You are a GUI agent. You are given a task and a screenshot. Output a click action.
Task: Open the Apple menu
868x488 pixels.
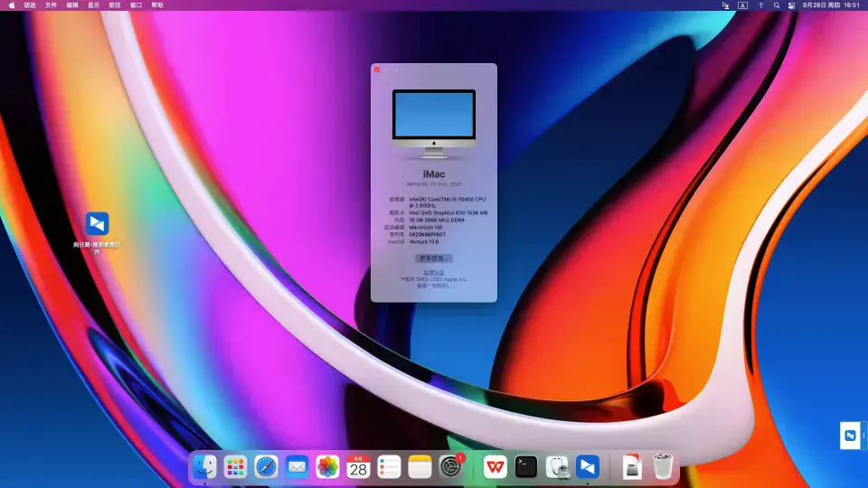pyautogui.click(x=12, y=5)
